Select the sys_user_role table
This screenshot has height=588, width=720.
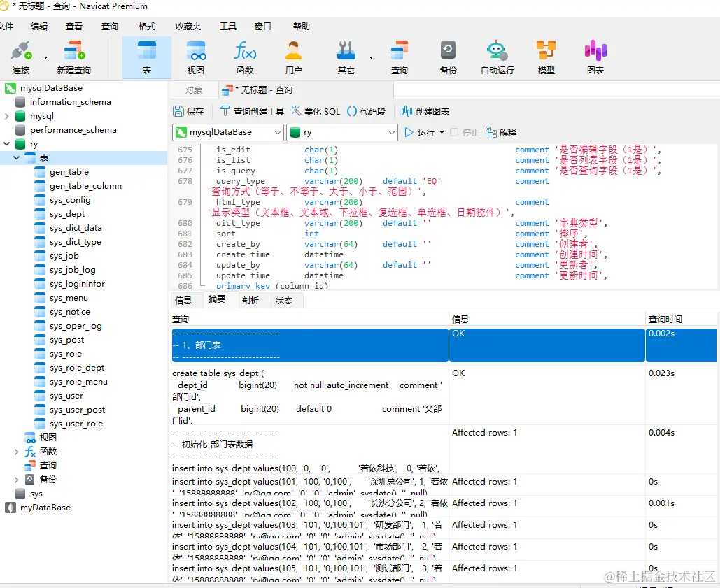click(x=76, y=424)
